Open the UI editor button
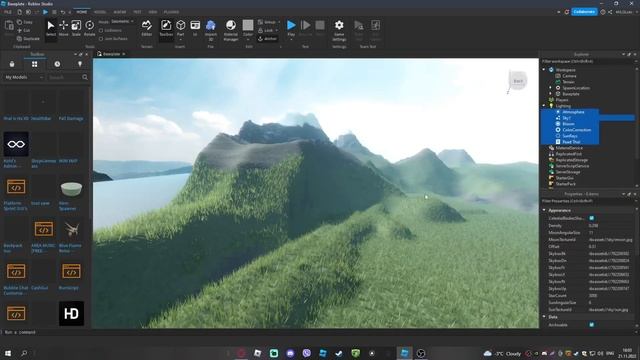The width and height of the screenshot is (640, 360). (x=195, y=28)
